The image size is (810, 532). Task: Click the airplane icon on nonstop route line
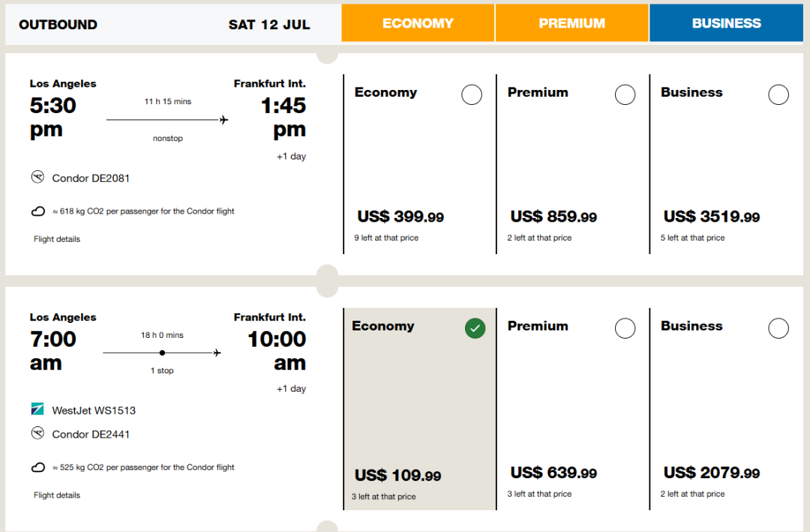(223, 120)
